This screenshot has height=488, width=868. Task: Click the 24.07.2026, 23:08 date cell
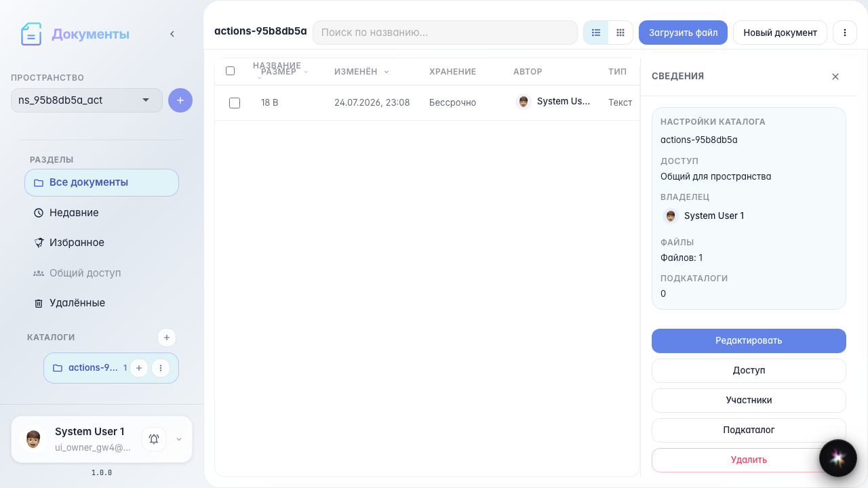372,103
